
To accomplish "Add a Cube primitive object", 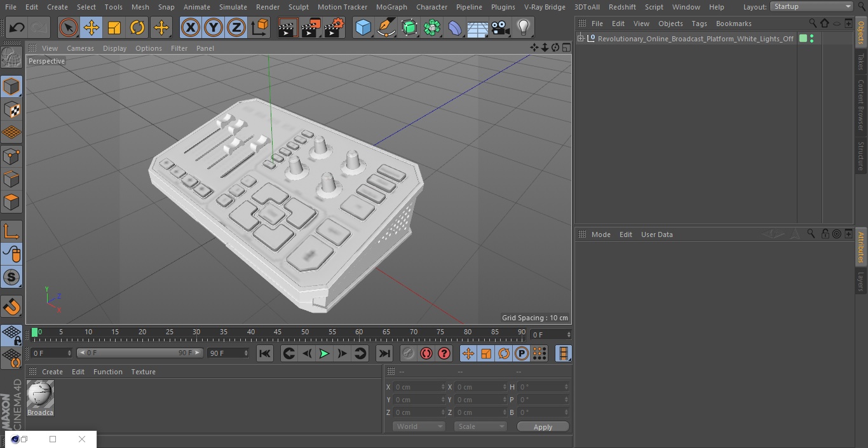I will 363,27.
